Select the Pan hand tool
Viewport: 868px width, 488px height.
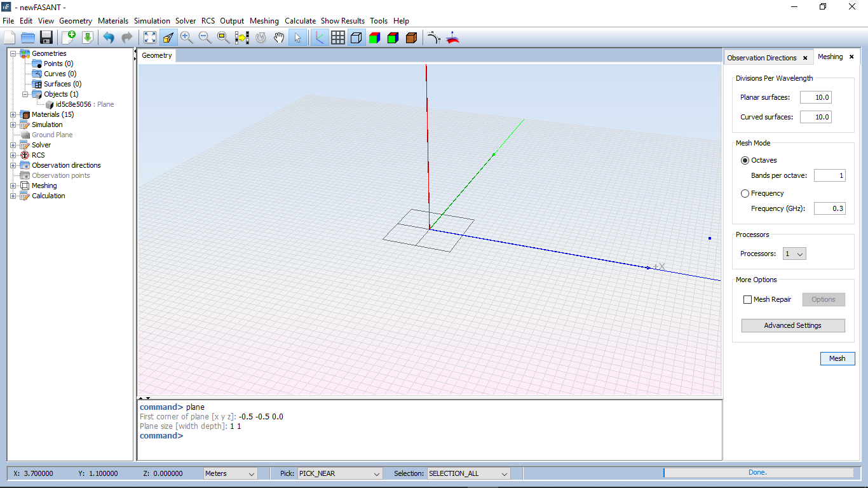click(x=279, y=37)
